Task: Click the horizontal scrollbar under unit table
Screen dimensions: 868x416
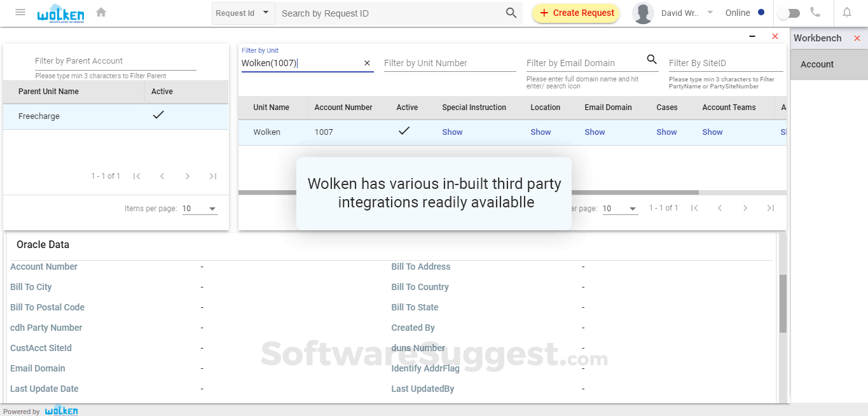Action: [x=469, y=192]
